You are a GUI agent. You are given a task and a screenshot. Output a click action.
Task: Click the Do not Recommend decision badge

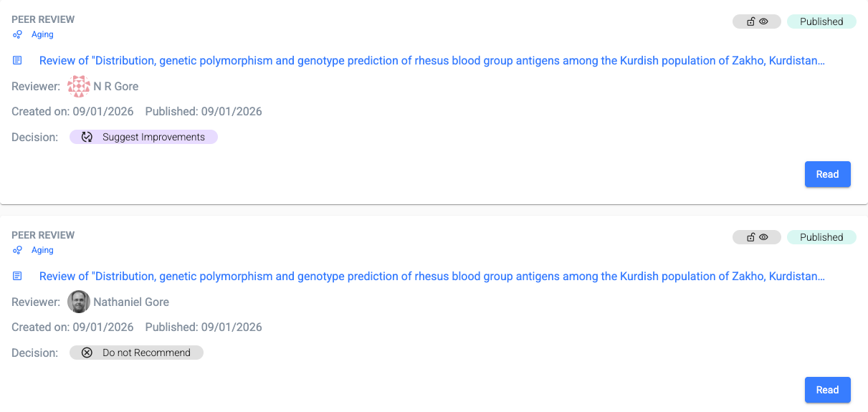point(136,353)
